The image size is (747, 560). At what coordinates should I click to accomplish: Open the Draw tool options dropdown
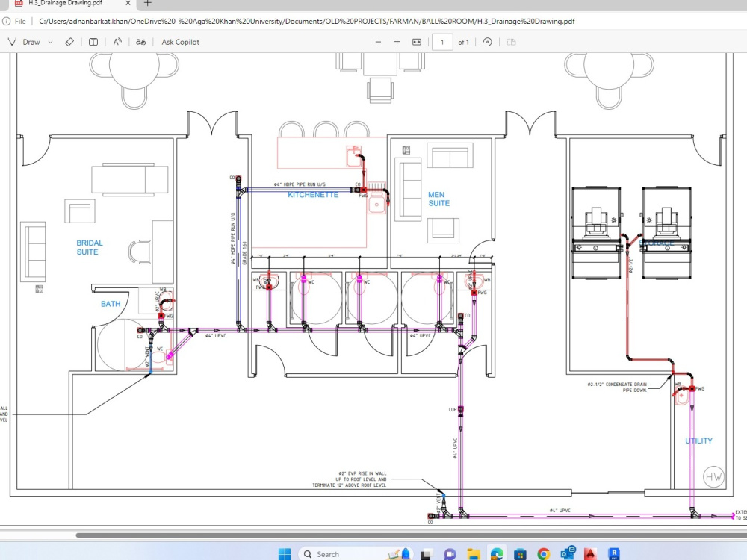[x=50, y=42]
